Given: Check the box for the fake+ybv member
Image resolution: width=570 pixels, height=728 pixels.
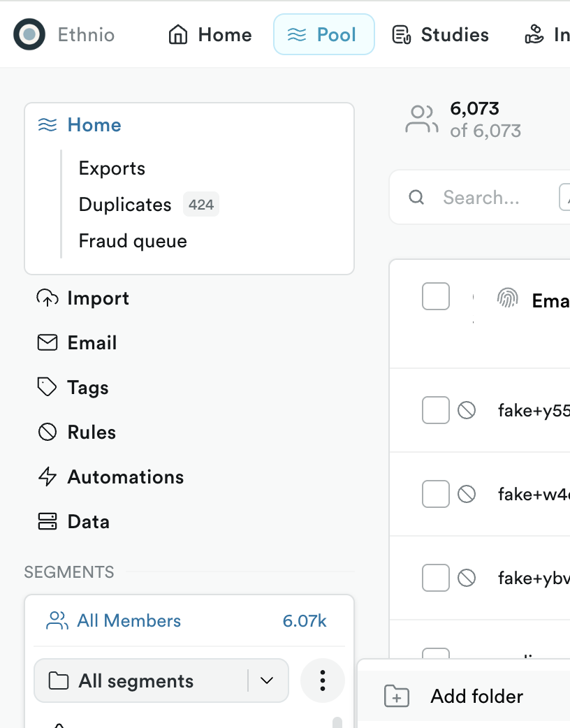Looking at the screenshot, I should (436, 578).
